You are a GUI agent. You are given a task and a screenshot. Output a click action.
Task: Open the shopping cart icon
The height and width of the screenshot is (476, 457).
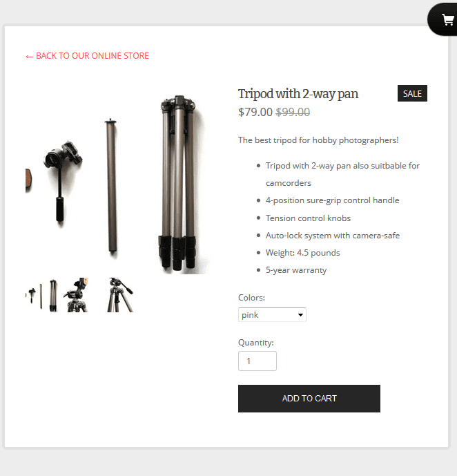click(x=447, y=20)
